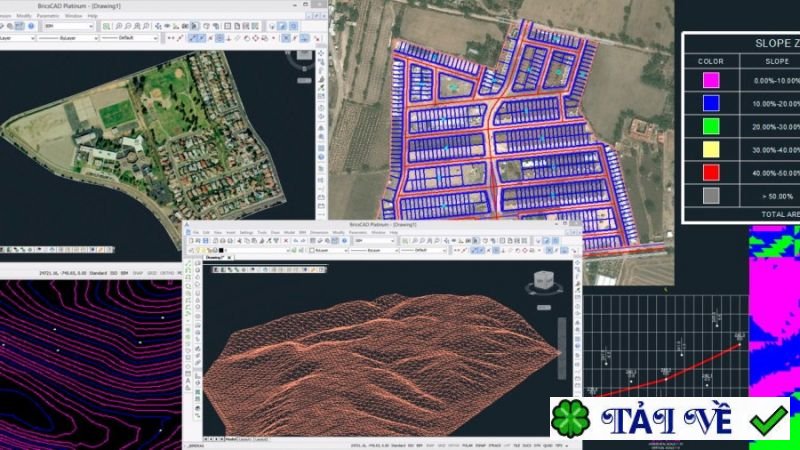Click SNAP in top-left window status bar
Screen dimensions: 800x450
click(138, 273)
